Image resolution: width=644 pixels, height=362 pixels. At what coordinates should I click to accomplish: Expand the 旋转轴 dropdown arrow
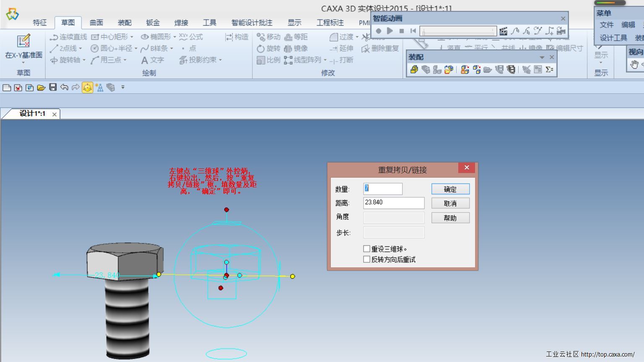coord(84,60)
